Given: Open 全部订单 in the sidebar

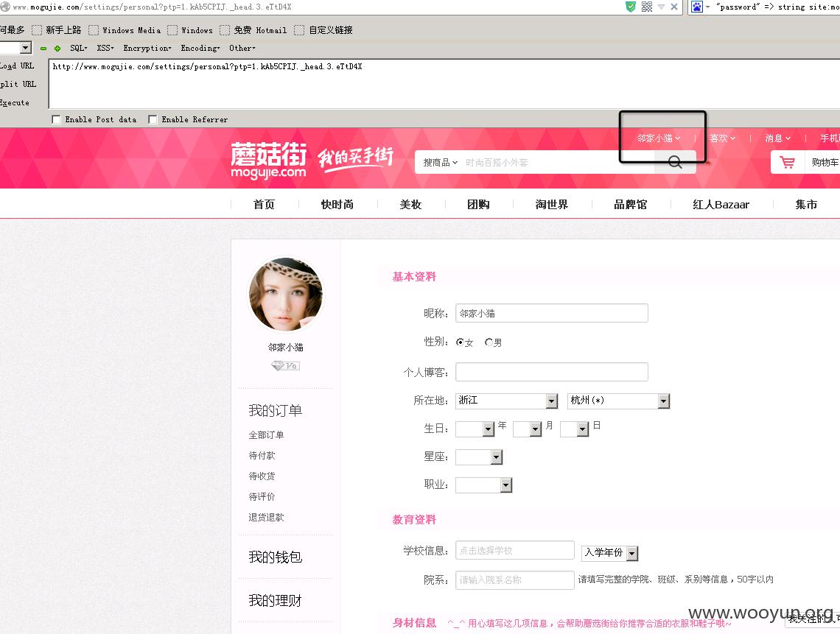Looking at the screenshot, I should pyautogui.click(x=266, y=434).
